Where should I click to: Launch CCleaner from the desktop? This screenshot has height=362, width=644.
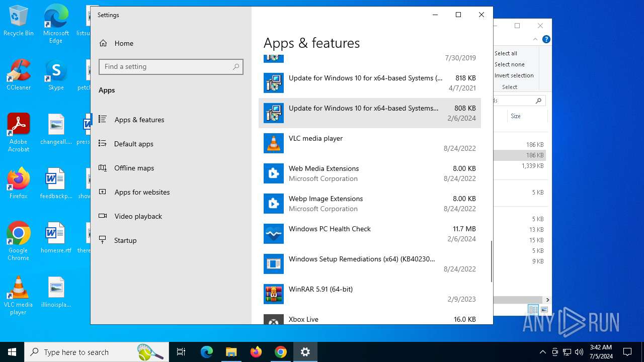19,74
